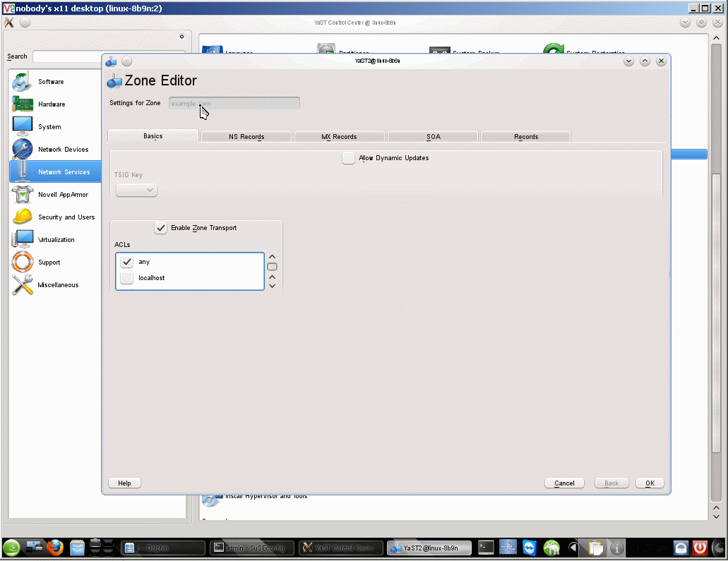Show hidden tray icons arrow
This screenshot has width=728, height=561.
tap(574, 548)
